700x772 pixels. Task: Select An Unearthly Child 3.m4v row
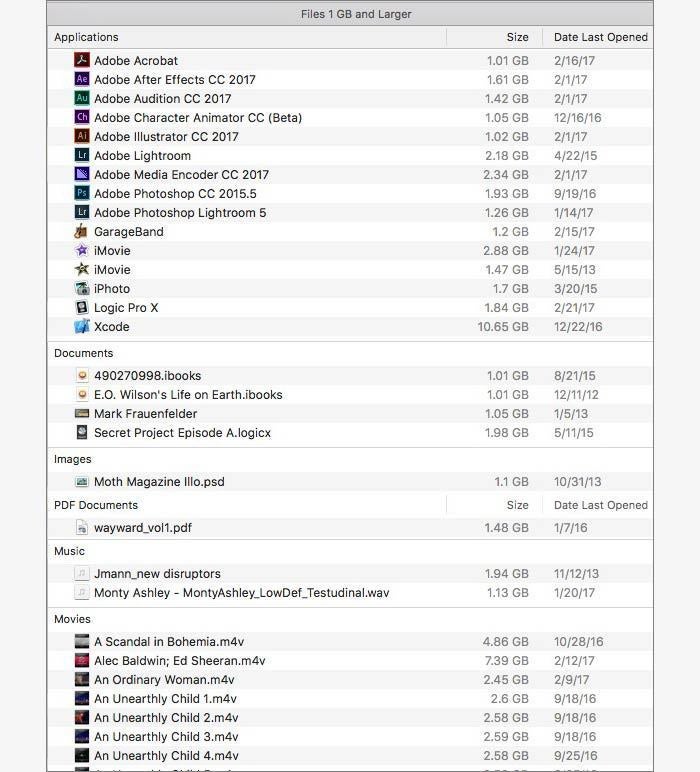[350, 737]
